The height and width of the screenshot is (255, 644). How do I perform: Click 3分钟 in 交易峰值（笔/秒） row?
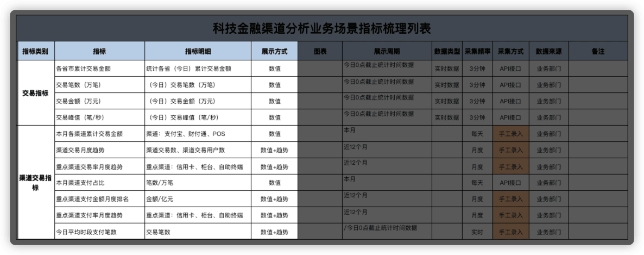(x=477, y=117)
